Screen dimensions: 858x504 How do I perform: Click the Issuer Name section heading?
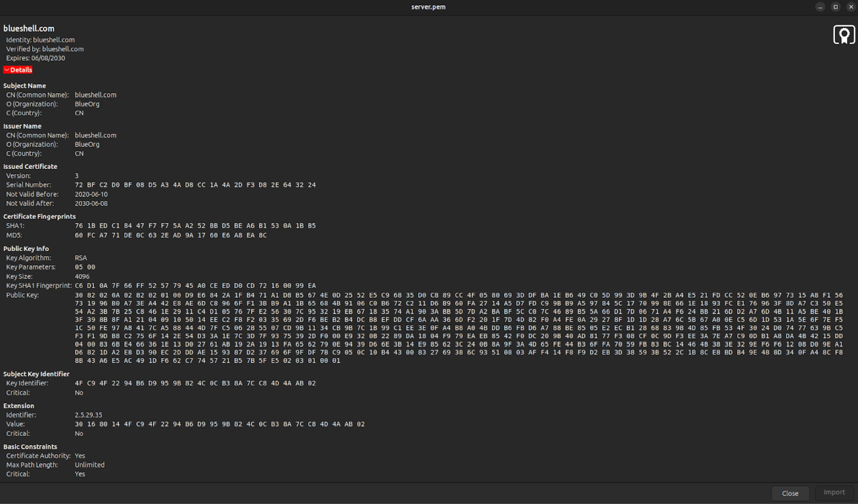pos(22,126)
